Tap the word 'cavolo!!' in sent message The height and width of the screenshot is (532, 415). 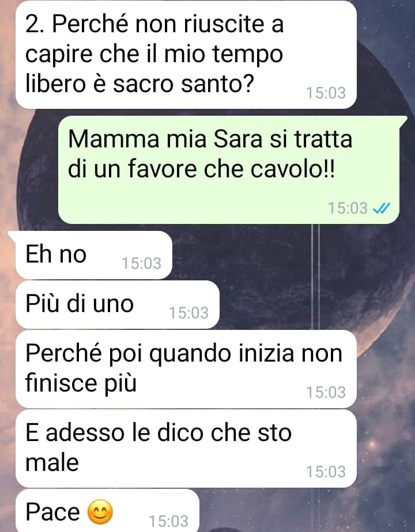tap(293, 169)
